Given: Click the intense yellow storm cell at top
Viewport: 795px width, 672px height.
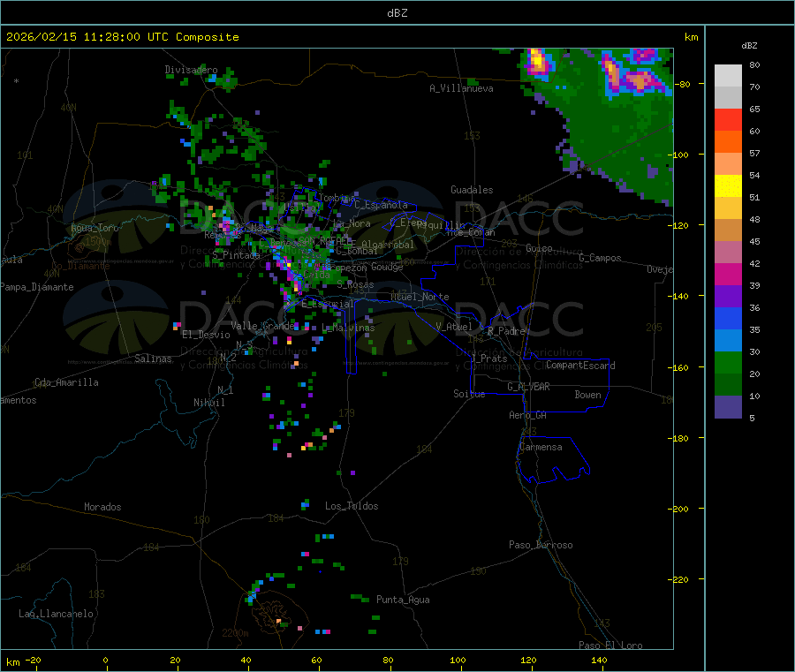Looking at the screenshot, I should pos(536,63).
